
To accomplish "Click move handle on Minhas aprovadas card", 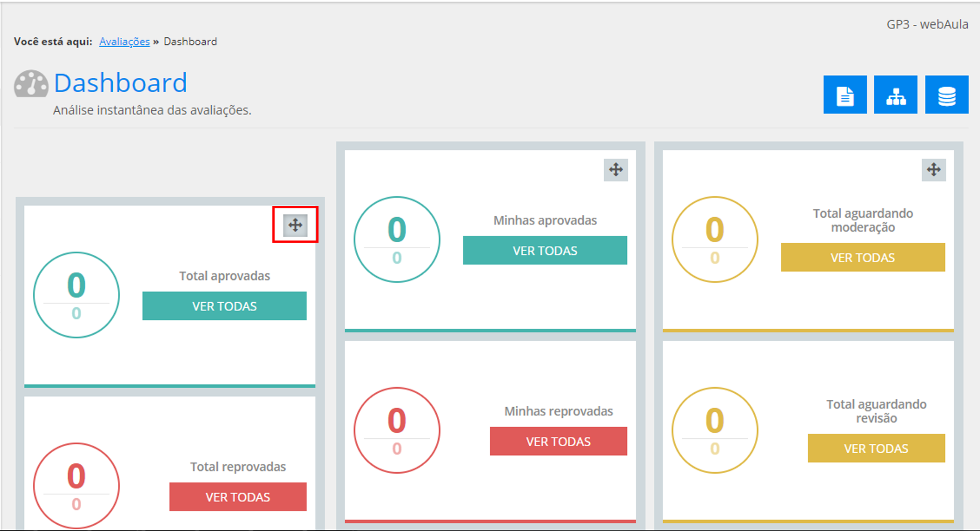I will [616, 169].
